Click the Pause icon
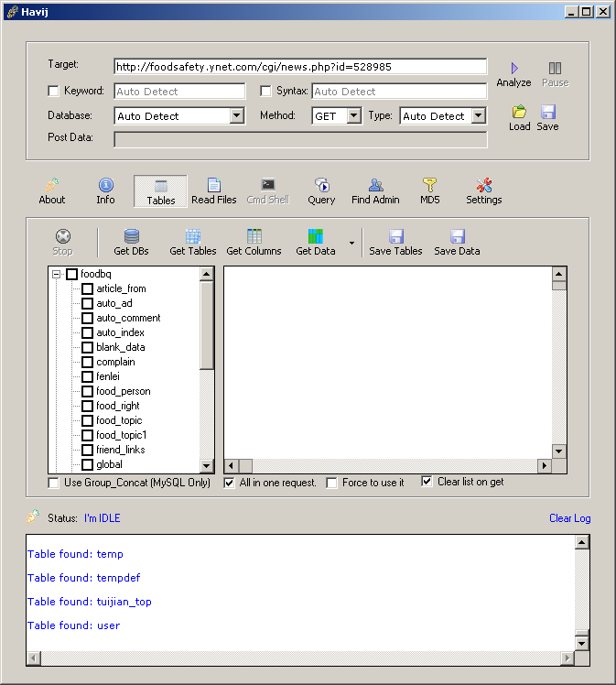Image resolution: width=616 pixels, height=685 pixels. 555,68
